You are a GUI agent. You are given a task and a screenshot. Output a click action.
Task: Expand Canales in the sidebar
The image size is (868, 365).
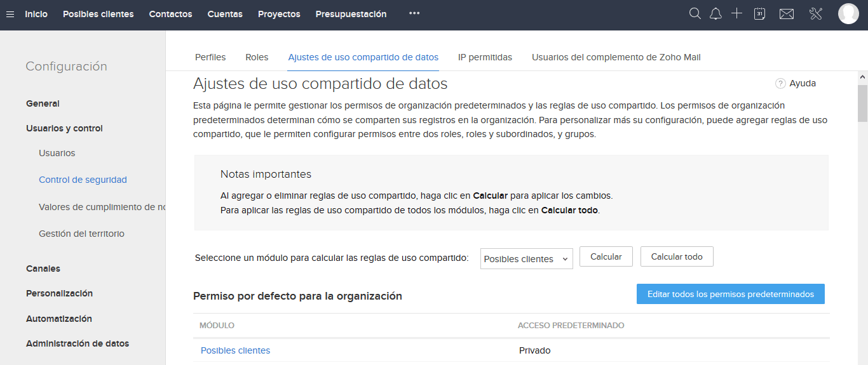pyautogui.click(x=44, y=269)
